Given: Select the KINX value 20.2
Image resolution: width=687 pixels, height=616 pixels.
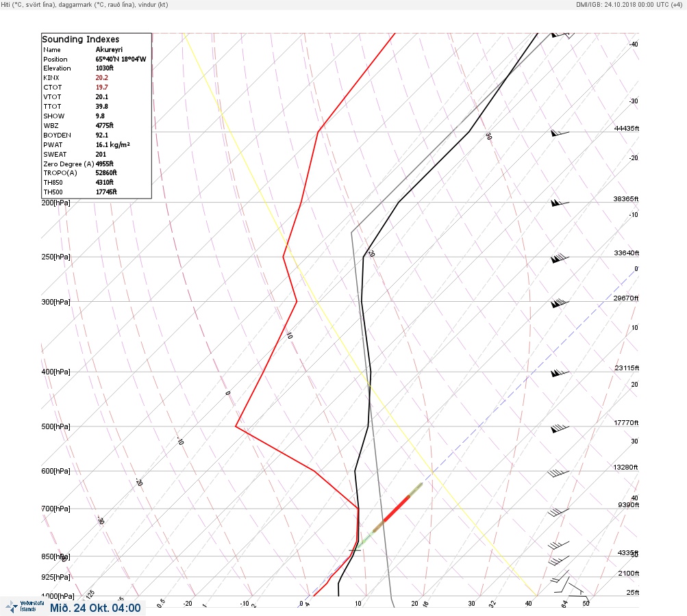Looking at the screenshot, I should pos(101,77).
